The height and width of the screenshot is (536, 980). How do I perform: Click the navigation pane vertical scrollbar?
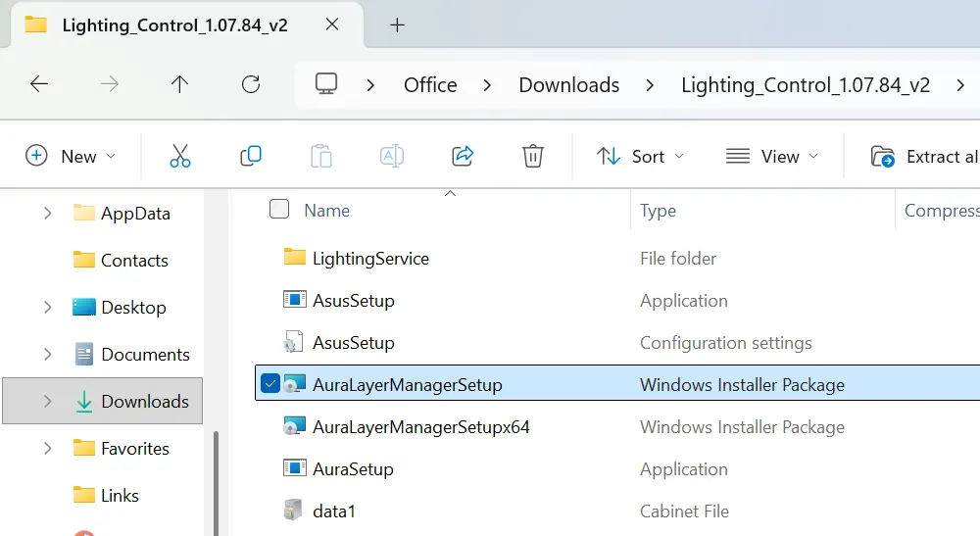click(x=217, y=483)
